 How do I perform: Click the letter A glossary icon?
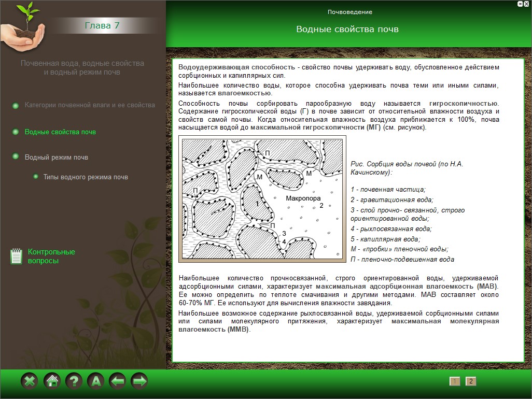95,381
